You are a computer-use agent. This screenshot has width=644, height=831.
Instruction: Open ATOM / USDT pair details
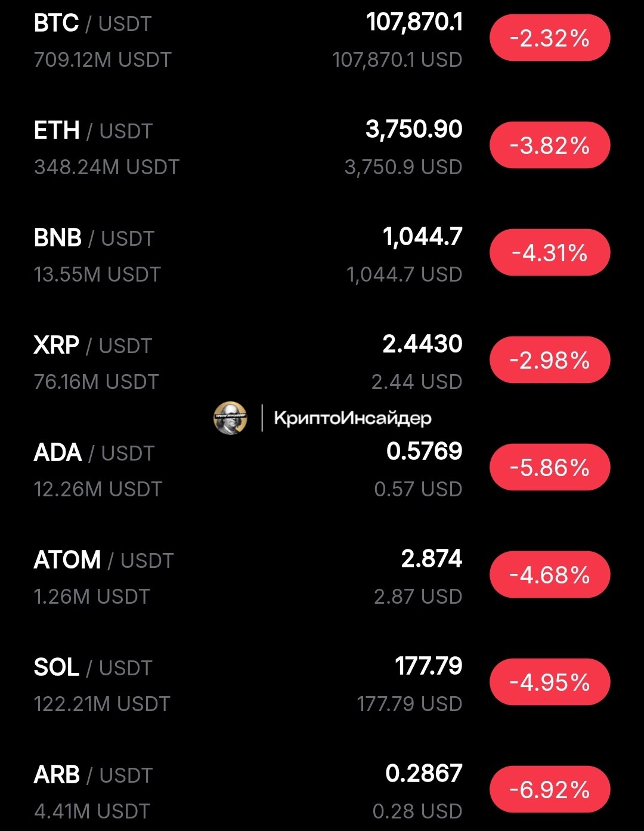pos(104,561)
